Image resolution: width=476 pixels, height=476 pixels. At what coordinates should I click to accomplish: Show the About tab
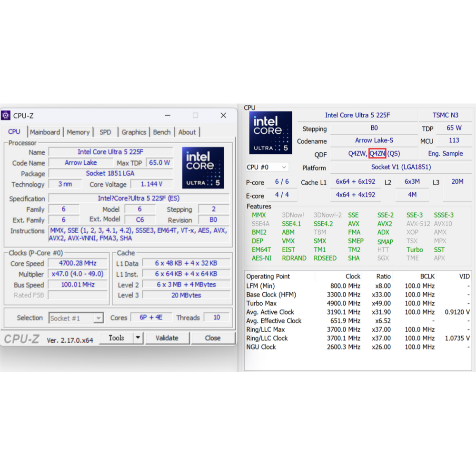187,132
